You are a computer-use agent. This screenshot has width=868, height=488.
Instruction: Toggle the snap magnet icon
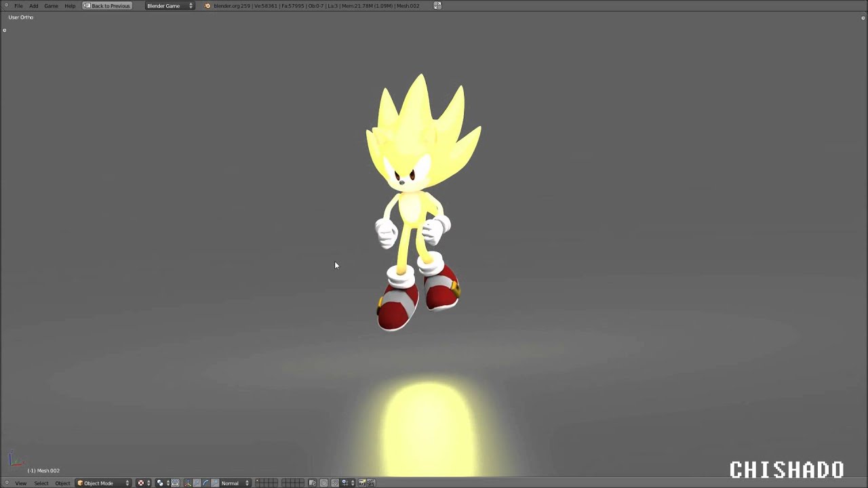[334, 483]
